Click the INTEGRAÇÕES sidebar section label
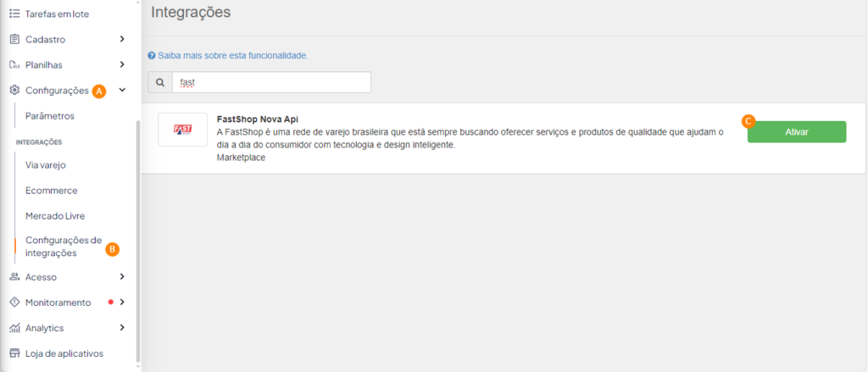Image resolution: width=868 pixels, height=372 pixels. [x=38, y=142]
